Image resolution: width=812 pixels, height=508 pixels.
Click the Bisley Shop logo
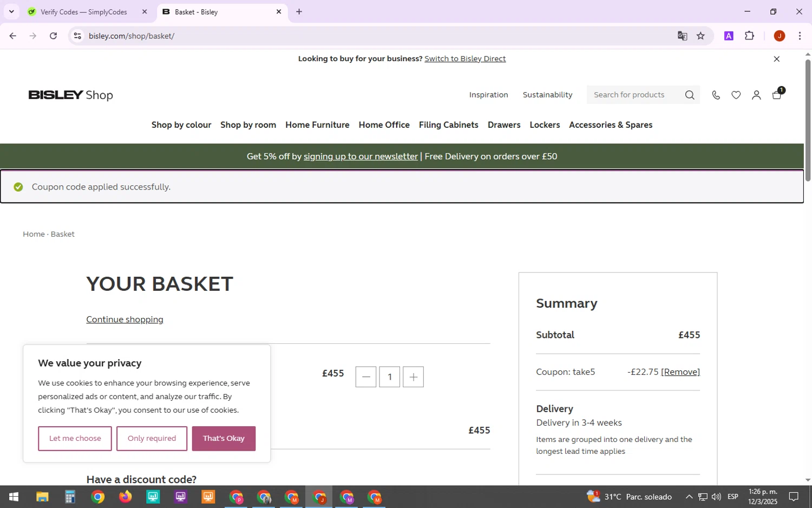[x=70, y=95]
